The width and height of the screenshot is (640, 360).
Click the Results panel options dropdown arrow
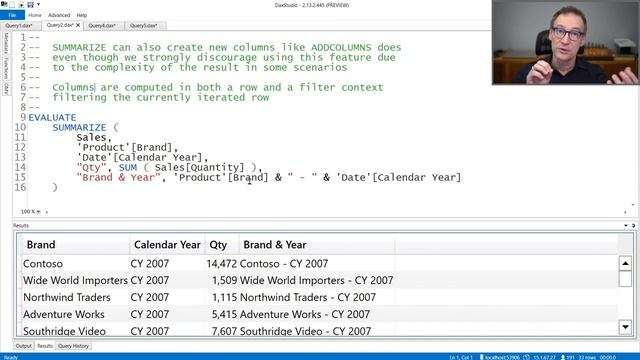[626, 225]
